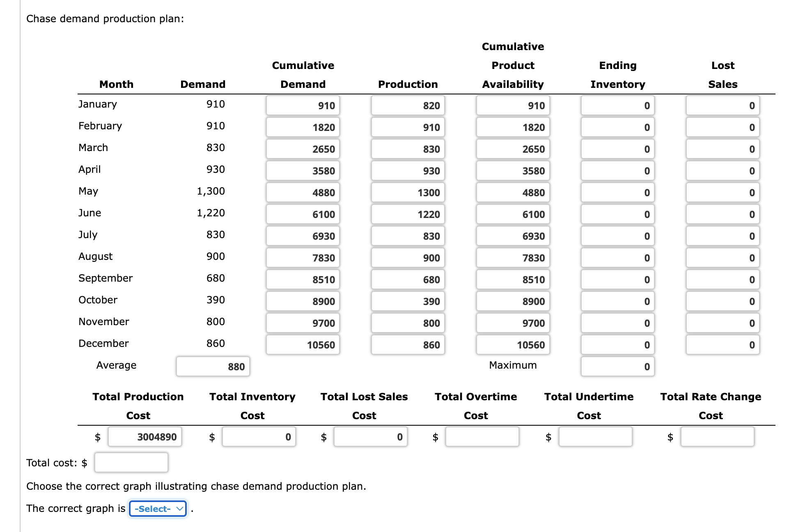The width and height of the screenshot is (812, 532).
Task: Click July's Lost Sales field showing 0
Action: 723,236
